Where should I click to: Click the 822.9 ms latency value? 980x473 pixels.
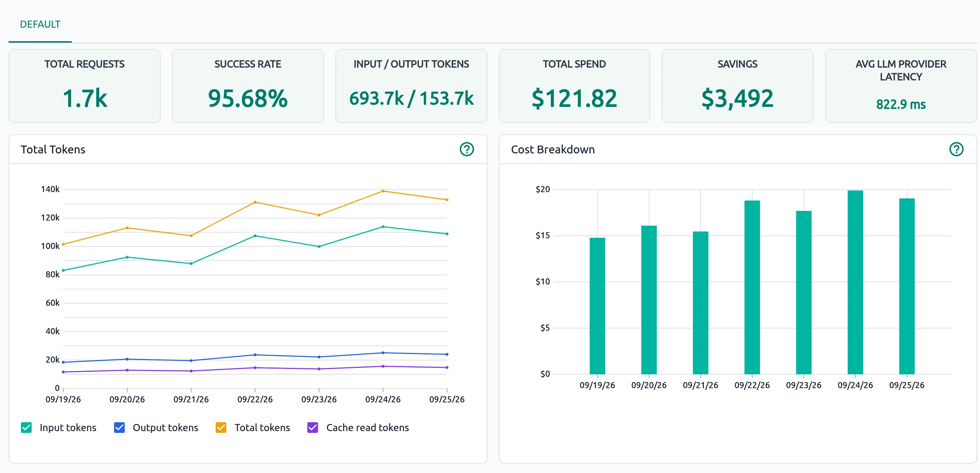click(901, 104)
